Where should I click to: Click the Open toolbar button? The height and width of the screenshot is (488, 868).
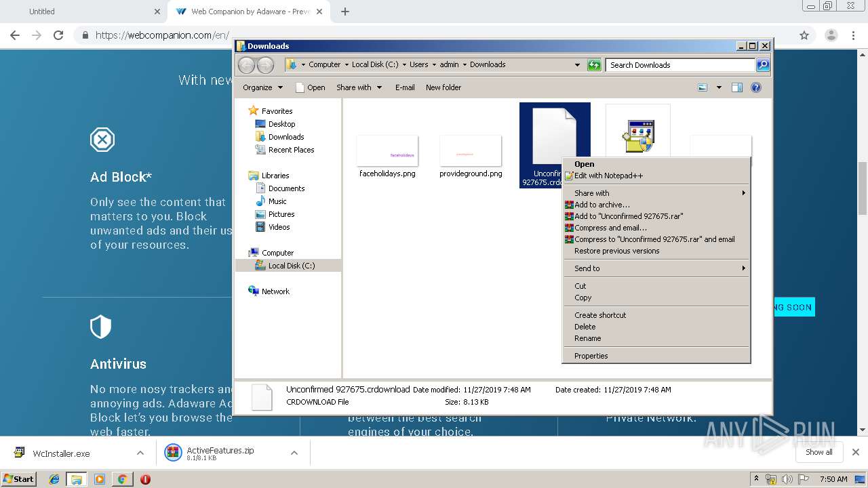point(311,87)
